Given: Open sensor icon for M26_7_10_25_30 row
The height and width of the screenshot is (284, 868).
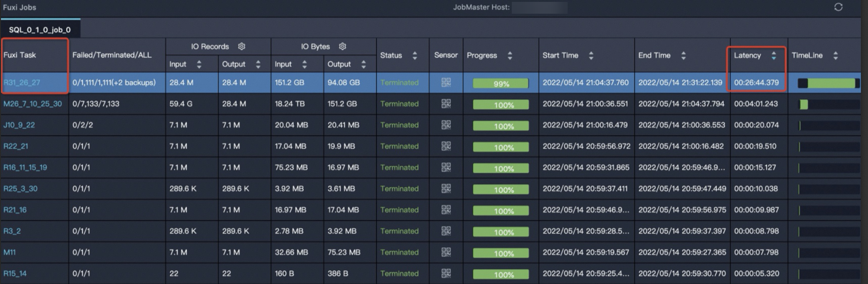Looking at the screenshot, I should point(446,103).
